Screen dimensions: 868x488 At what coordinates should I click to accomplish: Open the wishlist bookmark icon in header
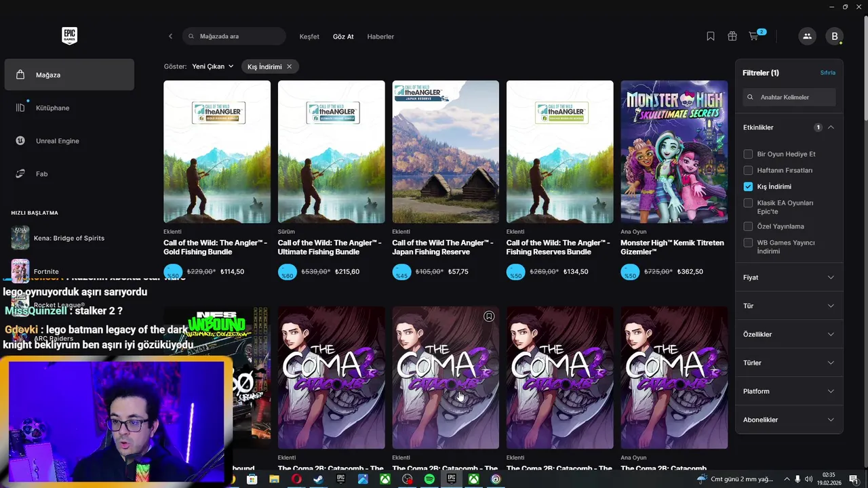[x=711, y=37]
